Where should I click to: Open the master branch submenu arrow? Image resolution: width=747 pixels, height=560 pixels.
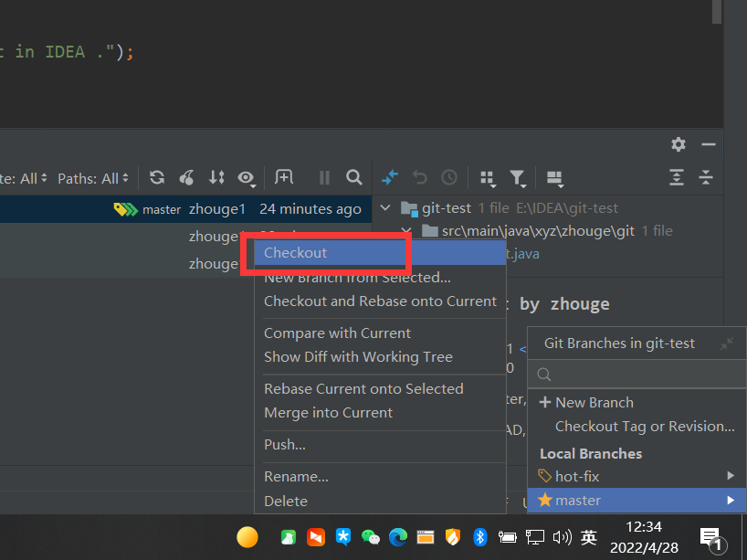(x=731, y=500)
